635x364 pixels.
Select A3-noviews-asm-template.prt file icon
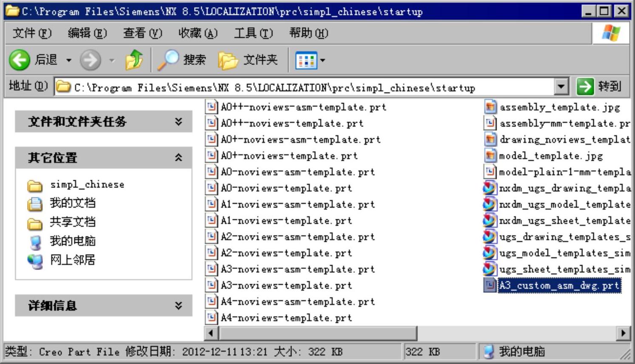click(212, 269)
